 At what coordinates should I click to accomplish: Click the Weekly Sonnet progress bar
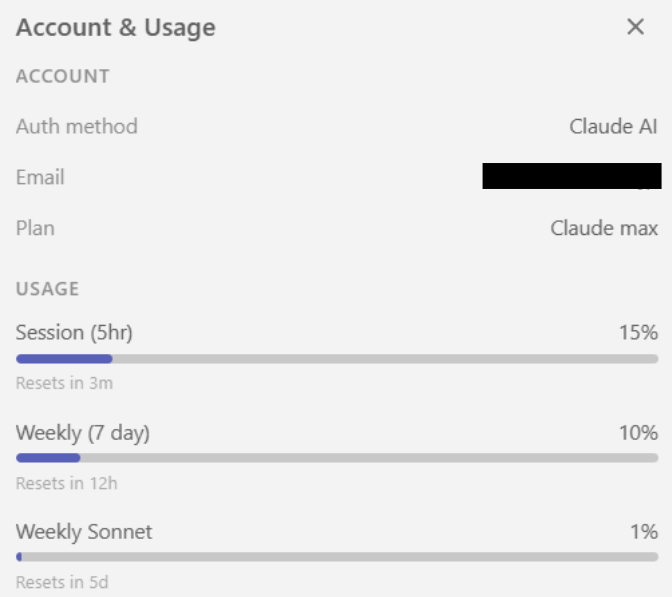click(337, 557)
